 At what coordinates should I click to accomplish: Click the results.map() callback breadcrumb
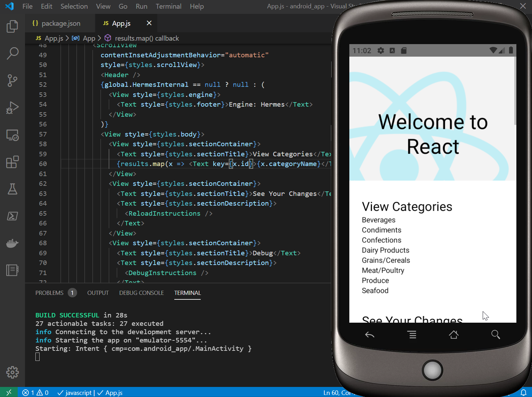coord(142,38)
